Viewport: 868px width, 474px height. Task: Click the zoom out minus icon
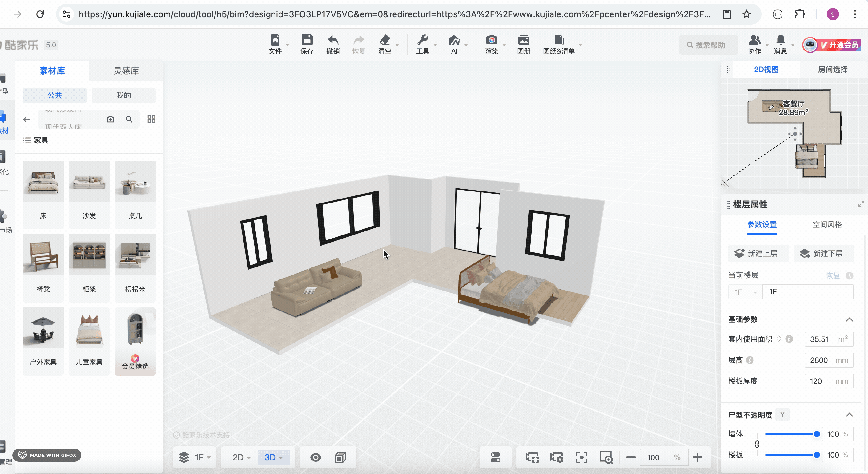click(631, 457)
